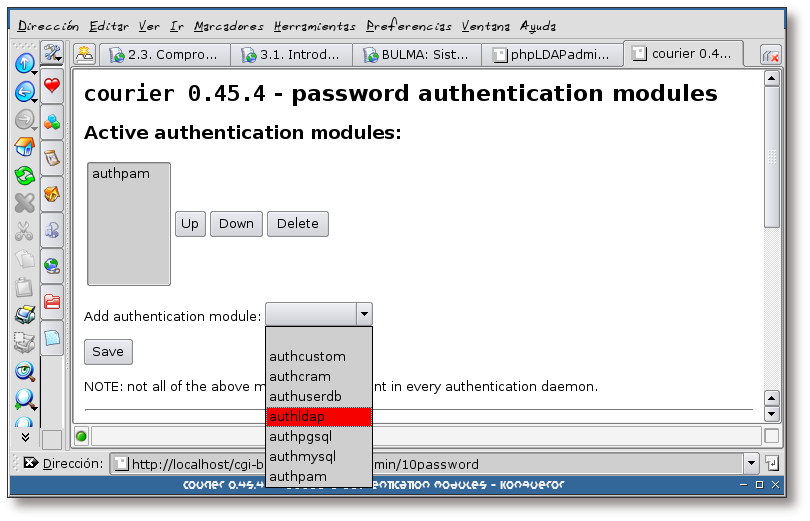
Task: Click the Save button
Action: click(x=108, y=351)
